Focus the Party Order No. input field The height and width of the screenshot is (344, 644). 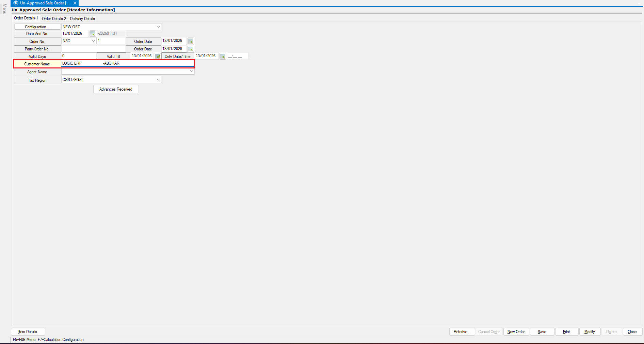tap(93, 49)
